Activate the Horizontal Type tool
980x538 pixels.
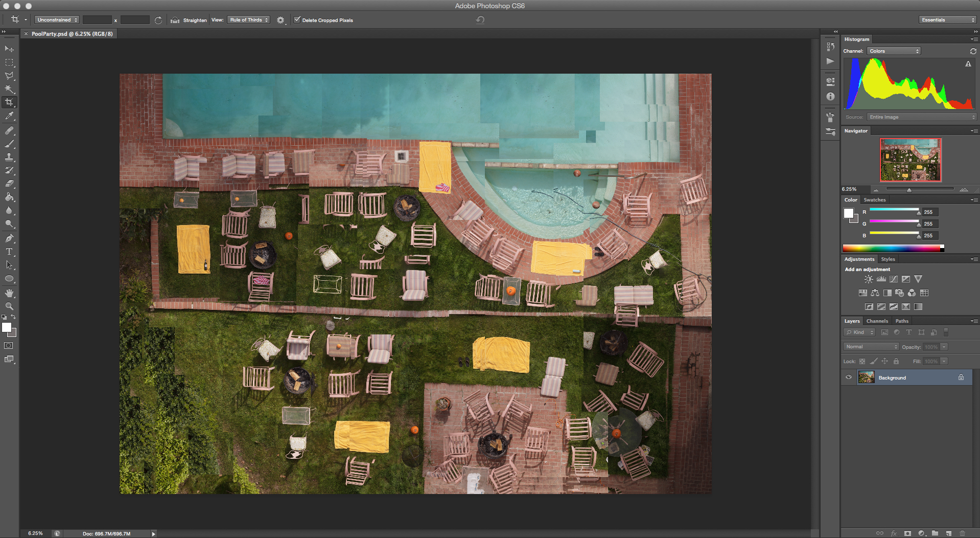coord(9,252)
